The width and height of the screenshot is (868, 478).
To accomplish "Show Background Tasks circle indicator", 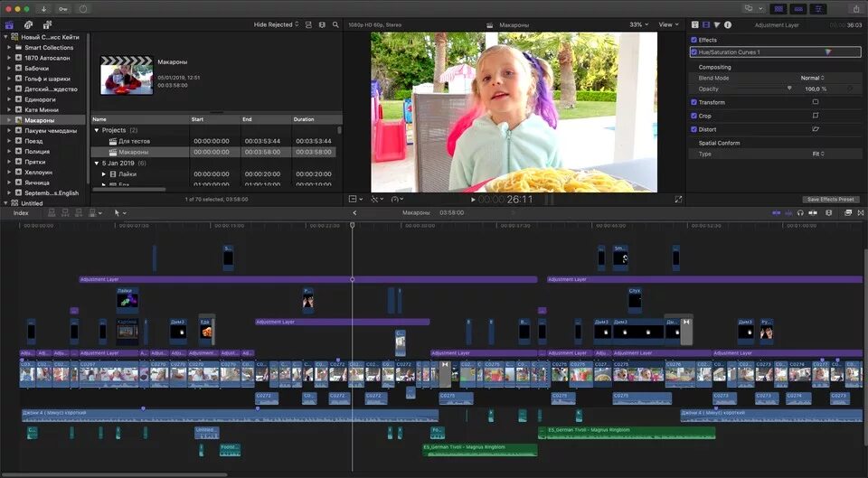I will click(83, 9).
